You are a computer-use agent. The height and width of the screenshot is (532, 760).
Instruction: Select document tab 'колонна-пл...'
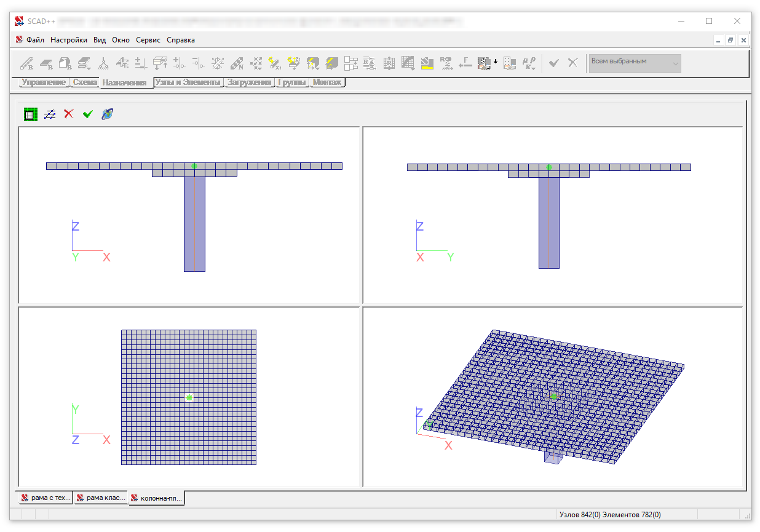click(157, 498)
